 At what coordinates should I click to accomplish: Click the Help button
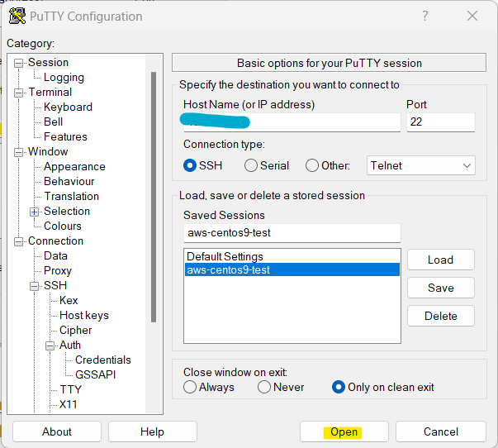[153, 431]
